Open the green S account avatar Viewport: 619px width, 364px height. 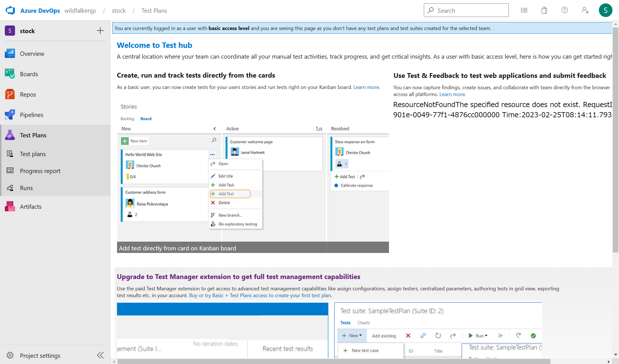pyautogui.click(x=605, y=10)
